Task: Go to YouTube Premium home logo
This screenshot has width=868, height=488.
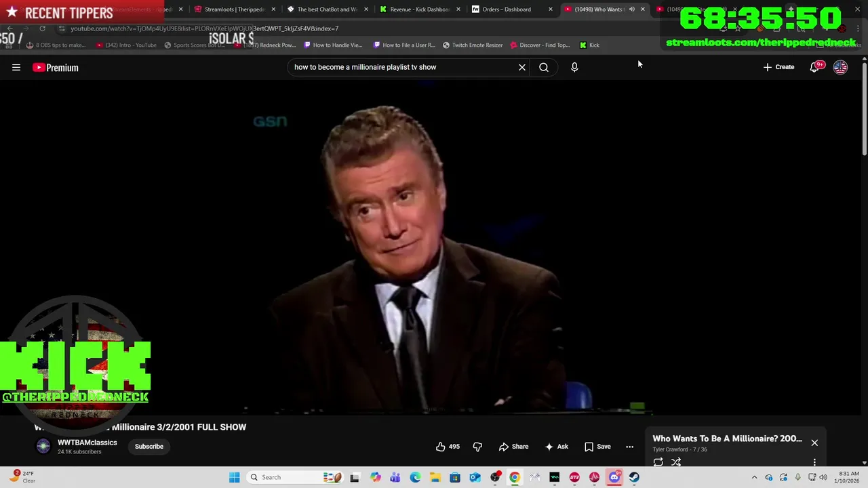Action: click(x=56, y=67)
